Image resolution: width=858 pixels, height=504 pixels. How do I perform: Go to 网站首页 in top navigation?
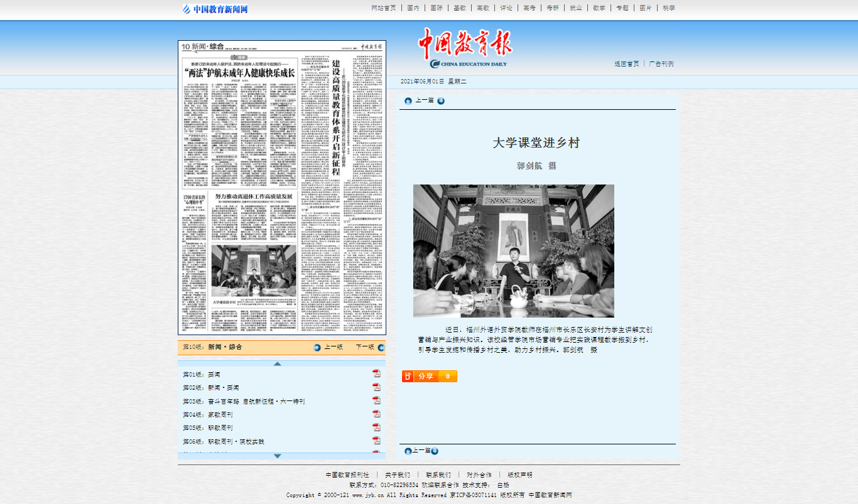click(x=384, y=8)
